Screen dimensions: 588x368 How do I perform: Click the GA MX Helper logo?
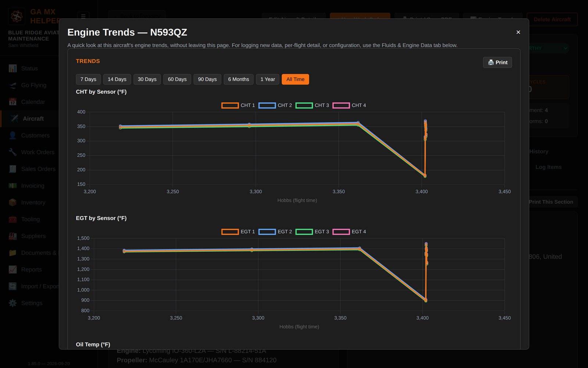[17, 16]
